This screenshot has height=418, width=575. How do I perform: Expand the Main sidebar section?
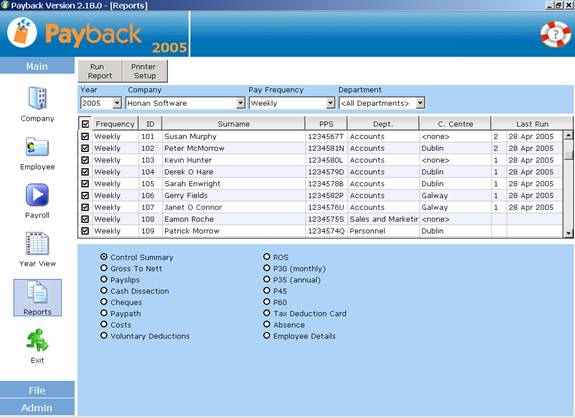tap(37, 66)
